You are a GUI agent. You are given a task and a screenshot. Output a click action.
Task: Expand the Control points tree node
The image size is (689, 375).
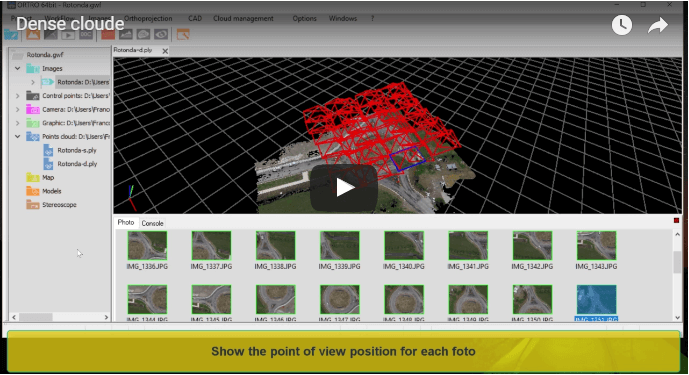[x=18, y=96]
